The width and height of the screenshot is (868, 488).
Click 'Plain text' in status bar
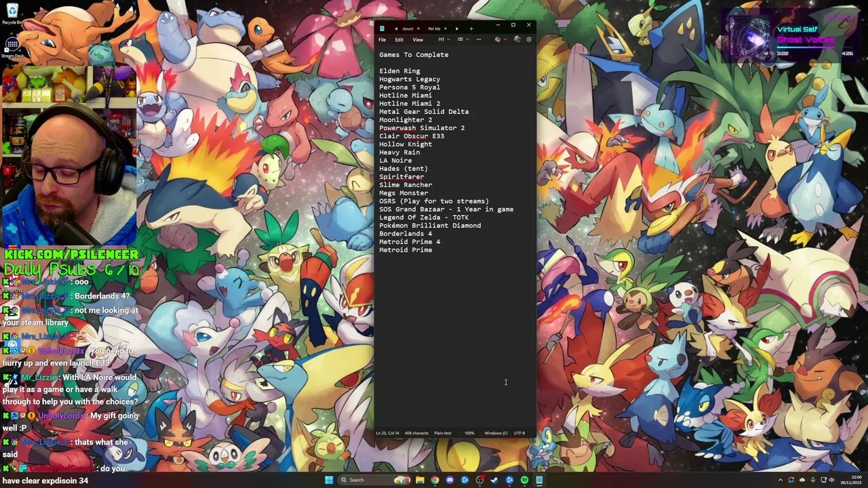tap(443, 433)
